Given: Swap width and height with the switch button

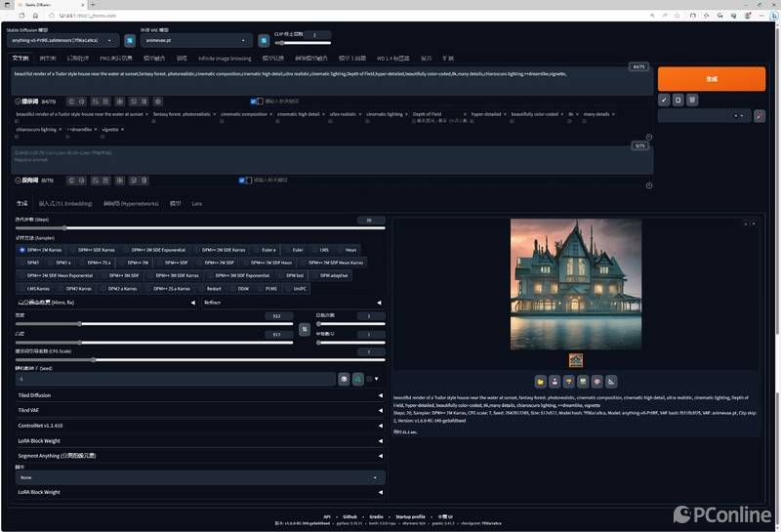Looking at the screenshot, I should point(304,329).
